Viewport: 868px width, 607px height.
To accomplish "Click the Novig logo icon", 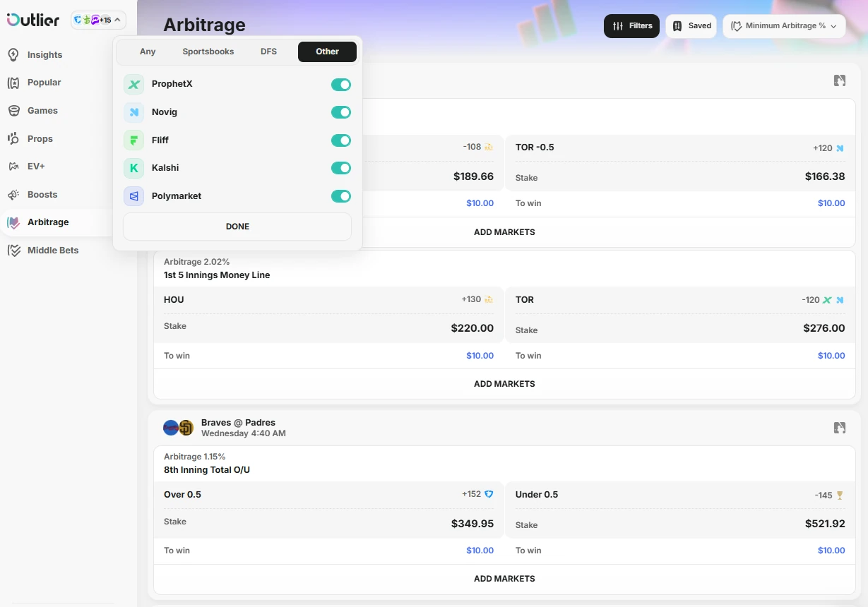I will pos(133,112).
